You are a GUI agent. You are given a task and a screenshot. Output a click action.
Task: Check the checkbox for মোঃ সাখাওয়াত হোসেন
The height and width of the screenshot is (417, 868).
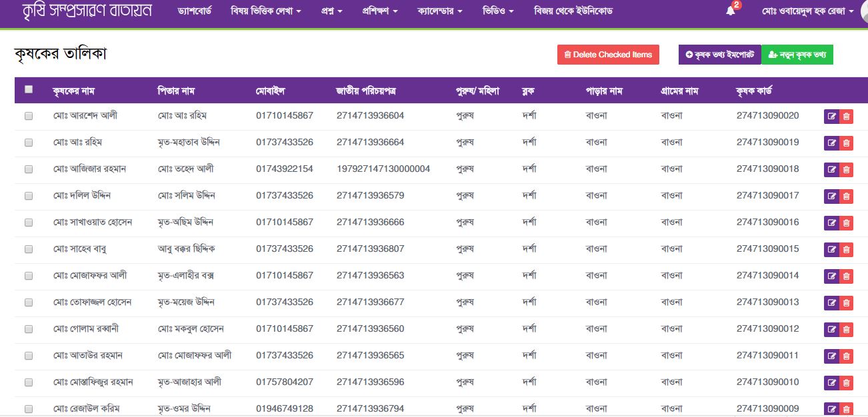coord(28,222)
